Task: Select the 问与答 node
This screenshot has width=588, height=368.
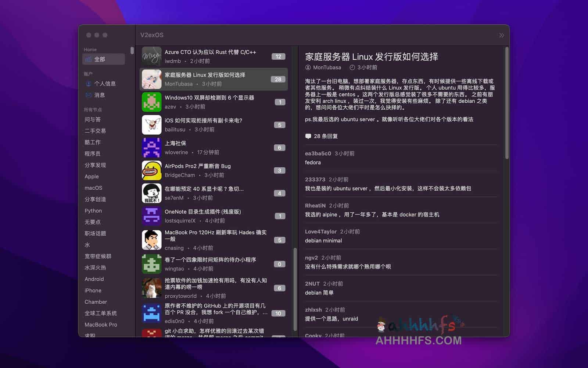Action: (93, 120)
